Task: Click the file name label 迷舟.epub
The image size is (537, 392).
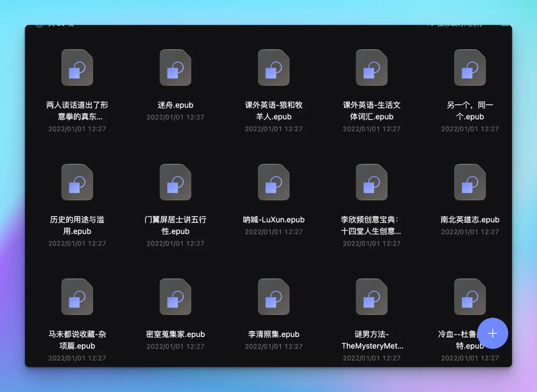Action: pos(175,105)
